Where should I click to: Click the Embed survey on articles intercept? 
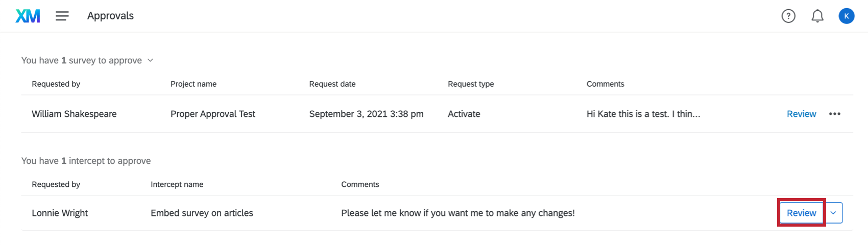click(202, 213)
